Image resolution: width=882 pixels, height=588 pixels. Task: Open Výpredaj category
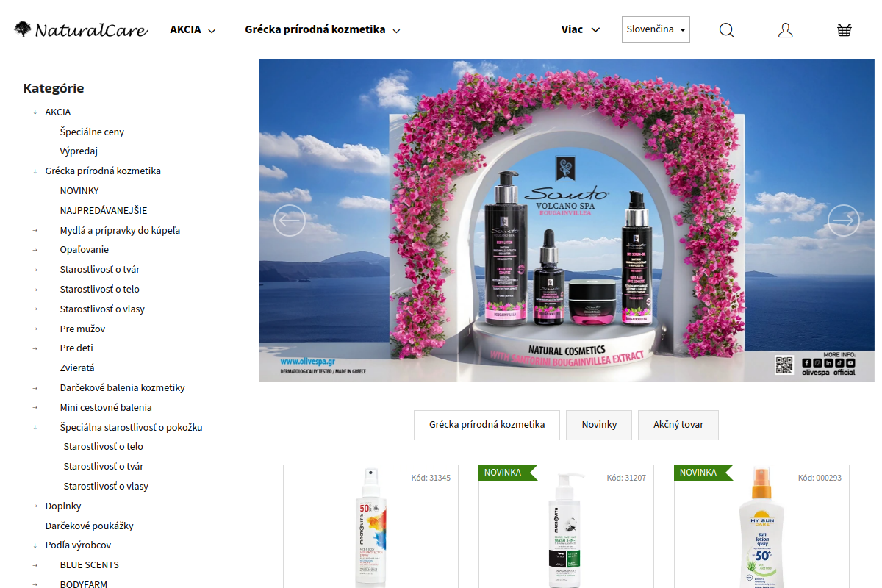79,151
